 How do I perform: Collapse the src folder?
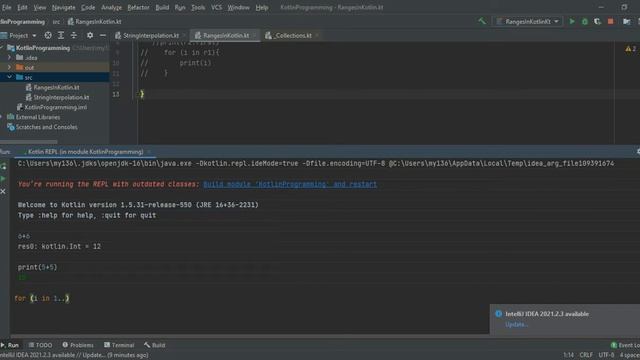9,77
